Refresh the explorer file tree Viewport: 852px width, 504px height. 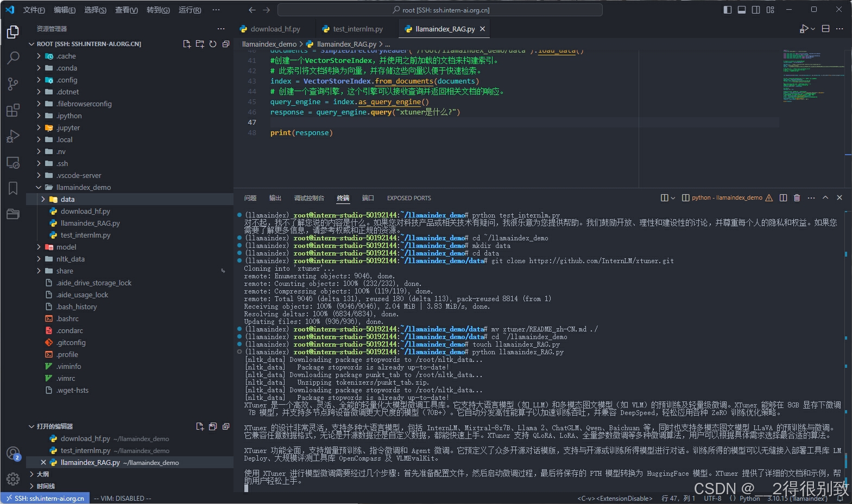pyautogui.click(x=213, y=44)
